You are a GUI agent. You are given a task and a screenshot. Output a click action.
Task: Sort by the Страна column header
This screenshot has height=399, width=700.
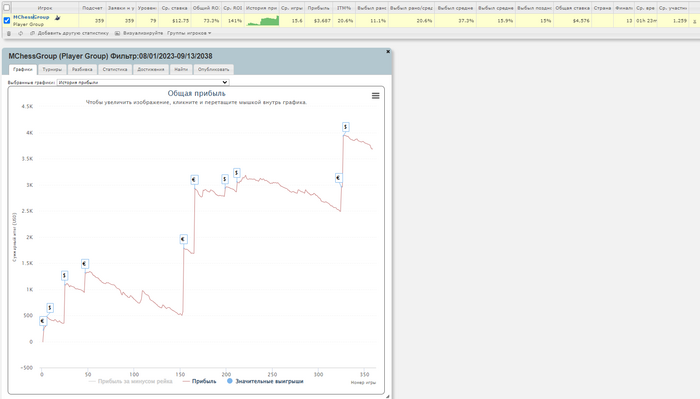pos(602,8)
